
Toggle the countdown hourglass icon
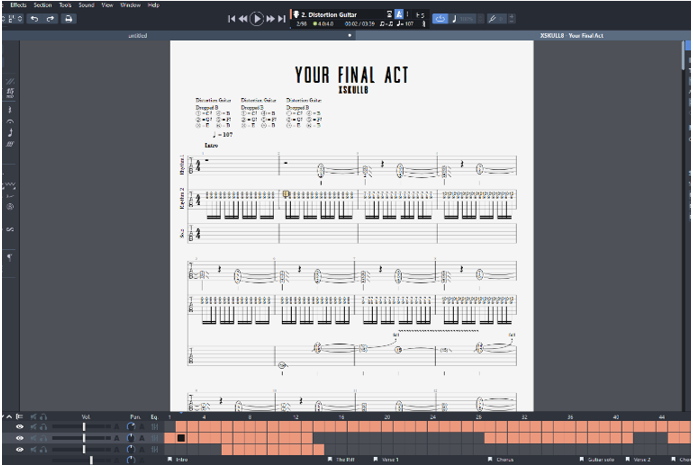click(x=389, y=14)
